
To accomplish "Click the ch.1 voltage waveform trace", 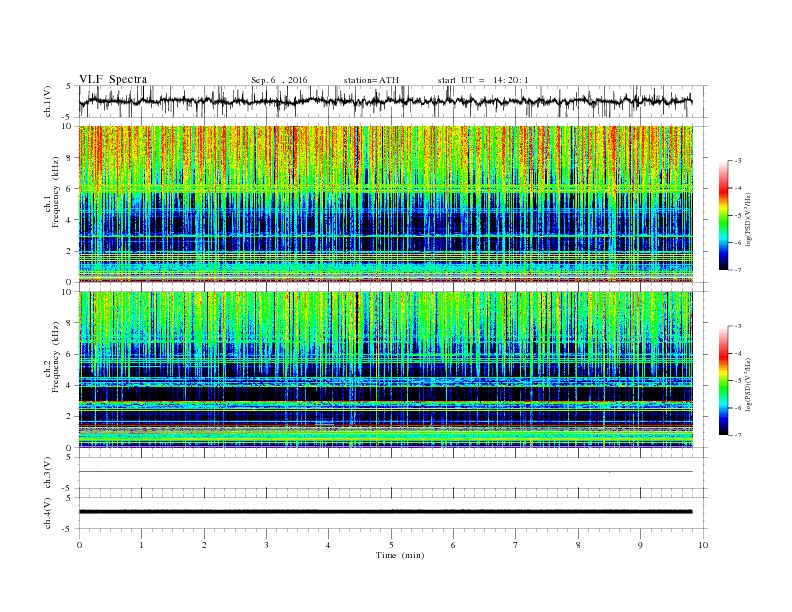I will pyautogui.click(x=385, y=101).
